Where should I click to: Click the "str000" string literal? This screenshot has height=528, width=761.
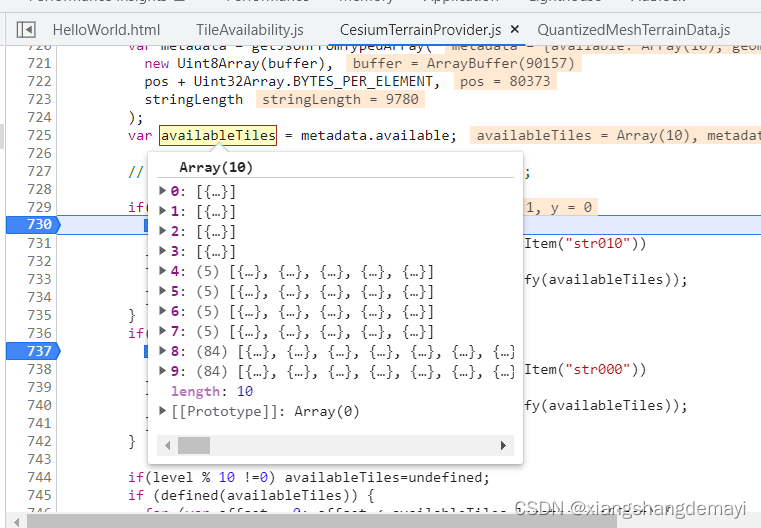(598, 369)
